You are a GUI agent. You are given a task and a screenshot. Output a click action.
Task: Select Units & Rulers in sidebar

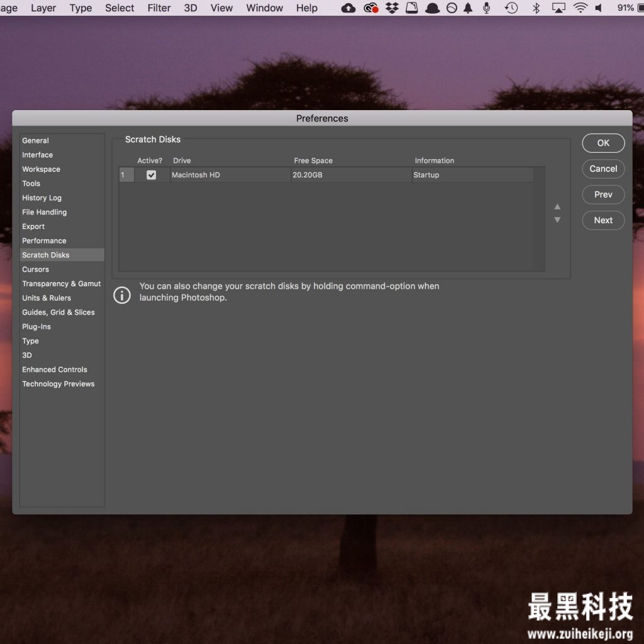[x=62, y=298]
